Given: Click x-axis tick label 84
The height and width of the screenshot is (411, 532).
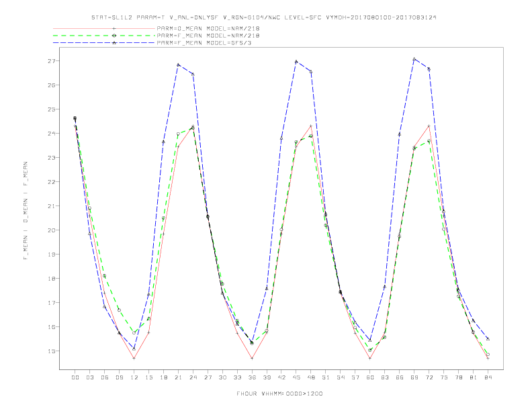Looking at the screenshot, I should [488, 377].
